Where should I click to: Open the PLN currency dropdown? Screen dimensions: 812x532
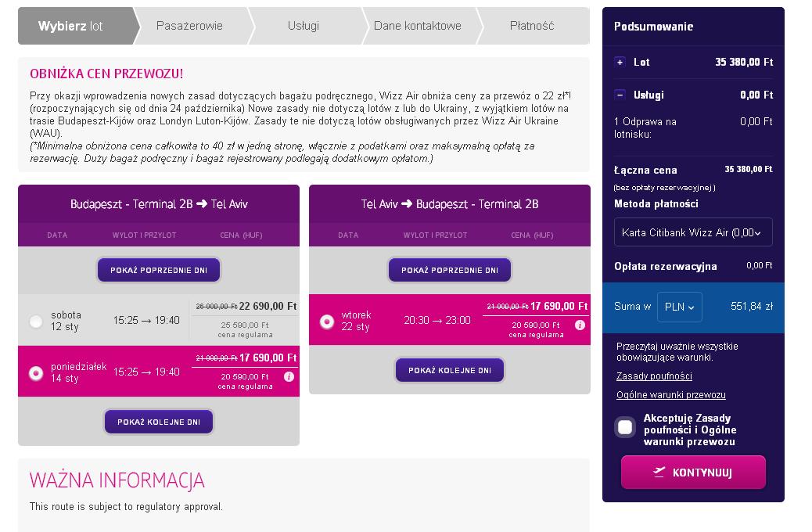click(680, 307)
